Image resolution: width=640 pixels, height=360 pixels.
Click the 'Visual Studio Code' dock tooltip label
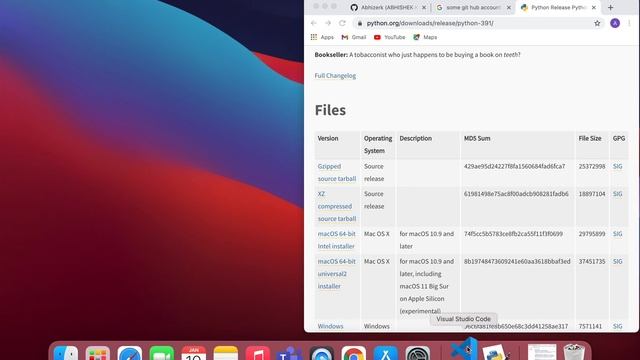tap(463, 319)
